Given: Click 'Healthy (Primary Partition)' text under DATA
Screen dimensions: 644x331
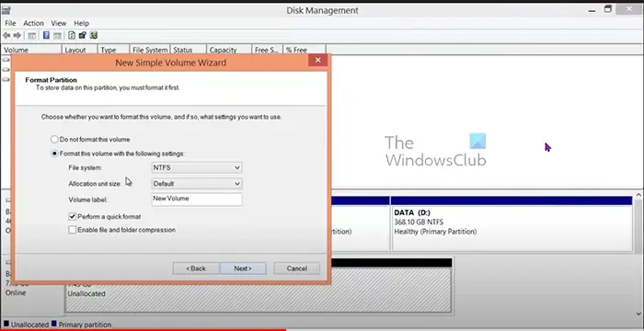Looking at the screenshot, I should point(435,232).
